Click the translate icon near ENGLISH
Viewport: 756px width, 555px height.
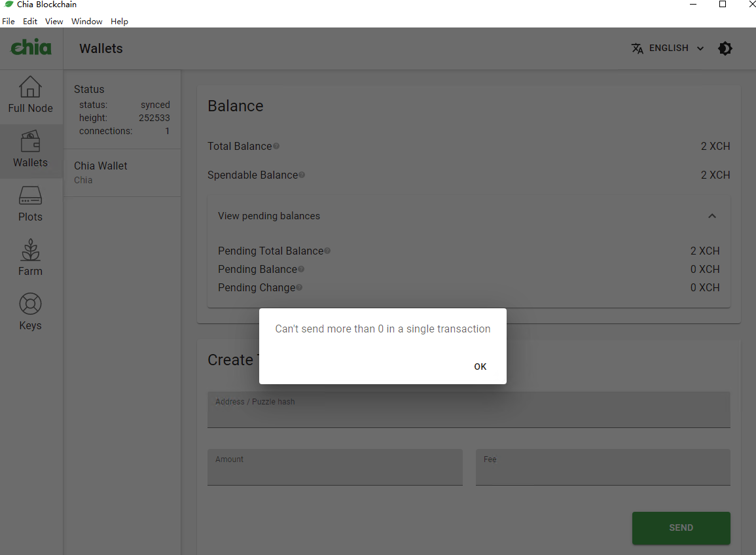click(x=638, y=48)
